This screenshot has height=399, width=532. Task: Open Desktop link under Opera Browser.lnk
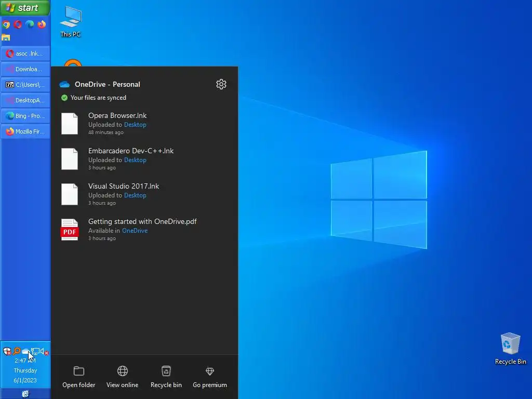135,125
